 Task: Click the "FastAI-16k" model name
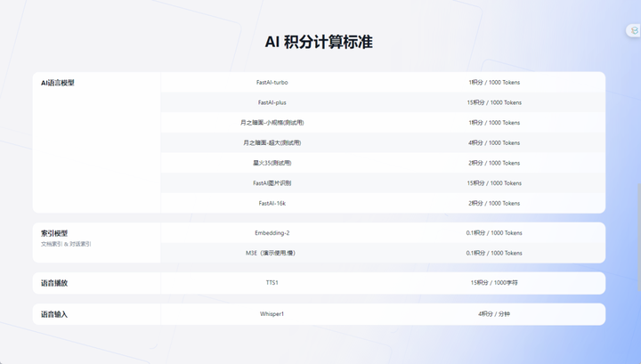(272, 203)
